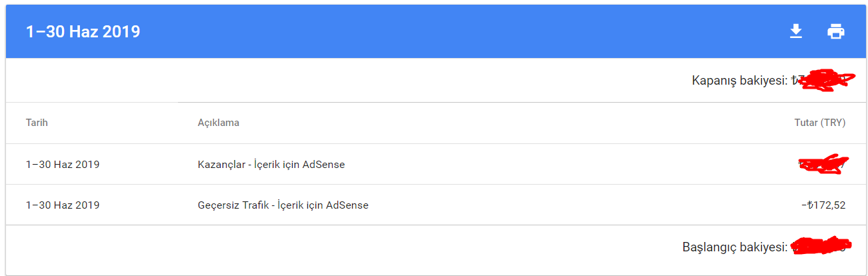Click the Kapanış bakiyesi label
The image size is (868, 276).
[739, 81]
